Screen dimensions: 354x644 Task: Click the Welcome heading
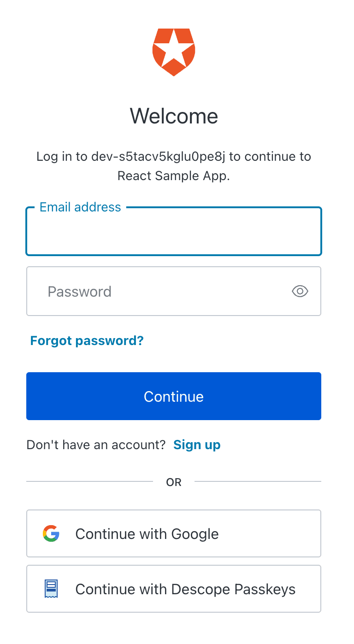(x=174, y=116)
